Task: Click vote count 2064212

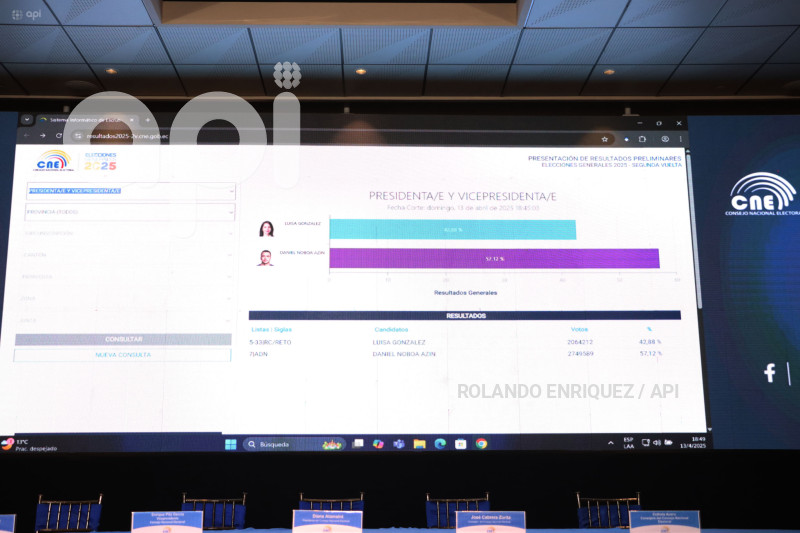Action: 580,342
